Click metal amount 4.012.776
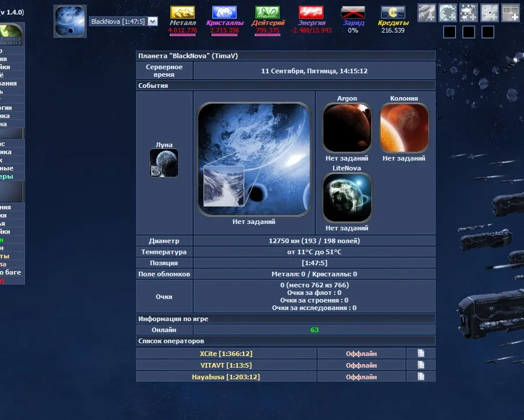The height and width of the screenshot is (420, 524). coord(183,30)
